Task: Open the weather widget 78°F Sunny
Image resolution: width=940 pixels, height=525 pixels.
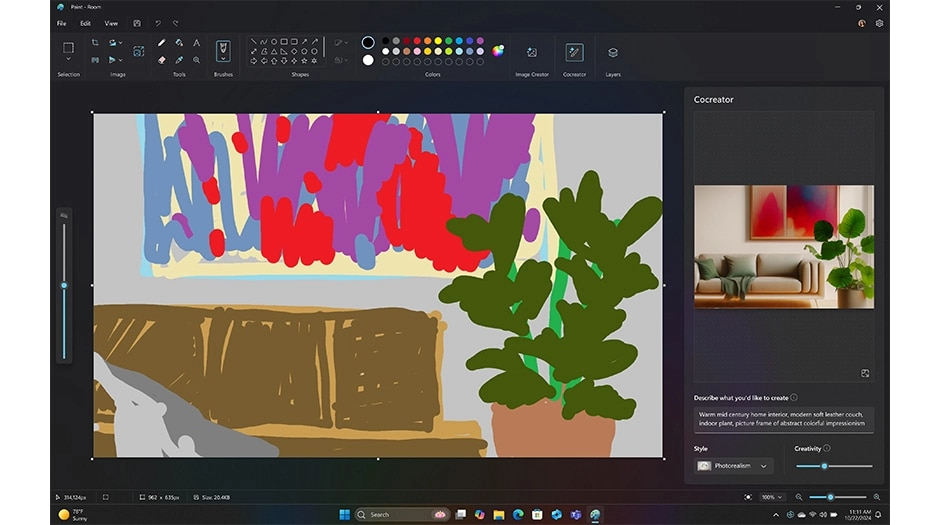Action: pyautogui.click(x=73, y=514)
